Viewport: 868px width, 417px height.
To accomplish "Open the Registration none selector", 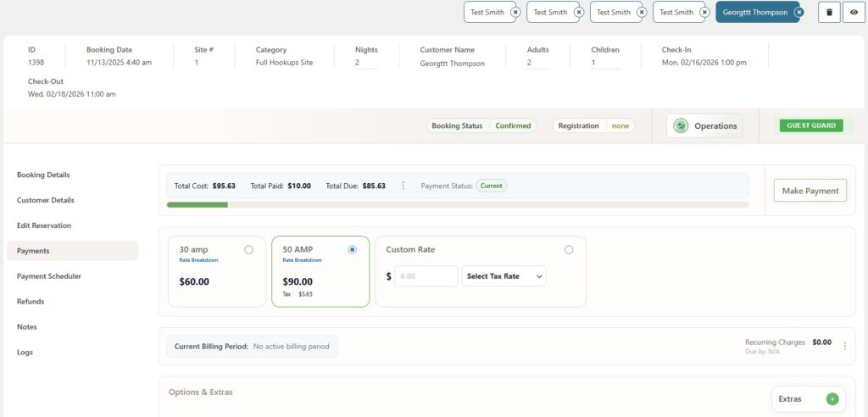I will tap(620, 126).
